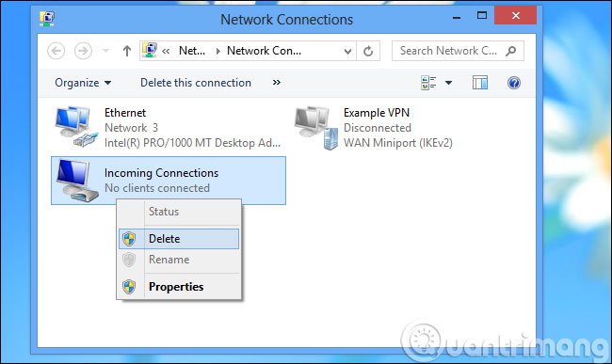Click the address bar network folder icon
This screenshot has width=612, height=364.
pyautogui.click(x=150, y=50)
